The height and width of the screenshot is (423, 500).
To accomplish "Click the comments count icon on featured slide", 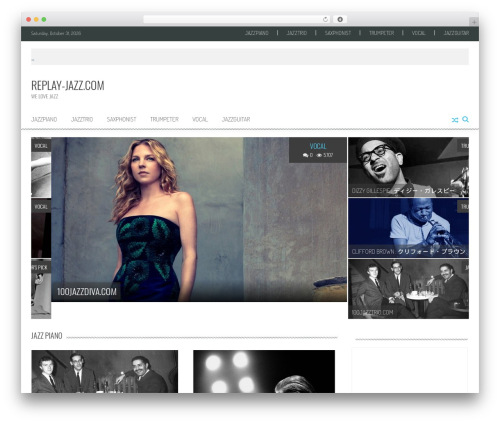I will coord(305,155).
